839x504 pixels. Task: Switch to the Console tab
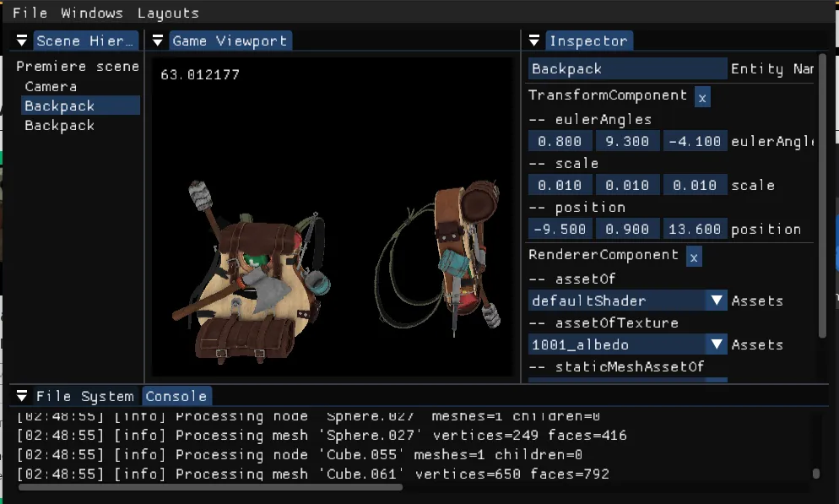point(176,396)
